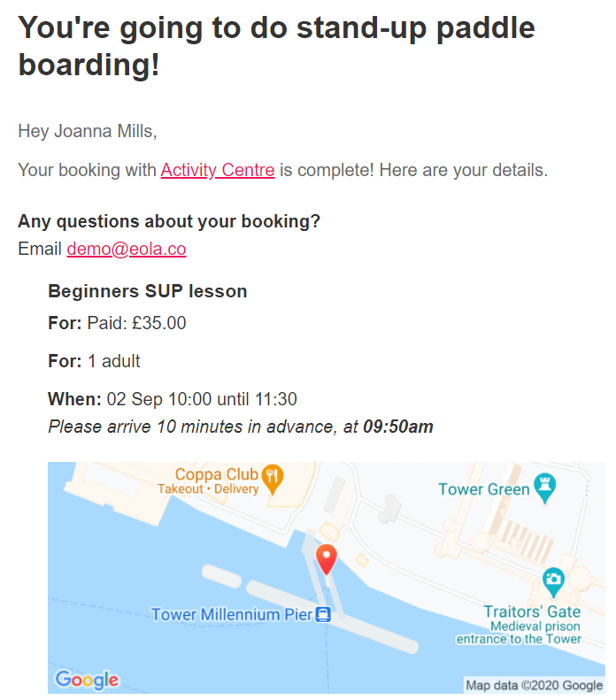Click the 09:50am arrival time text
Viewport: 616px width, 700px height.
[398, 427]
